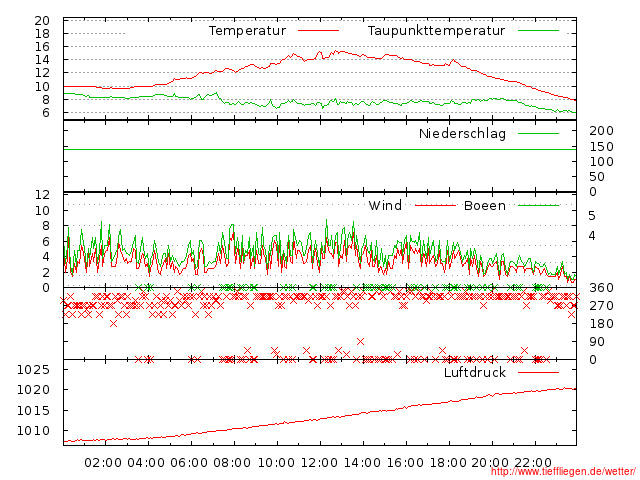
Task: Click the 180 wind direction axis value
Action: tap(601, 324)
